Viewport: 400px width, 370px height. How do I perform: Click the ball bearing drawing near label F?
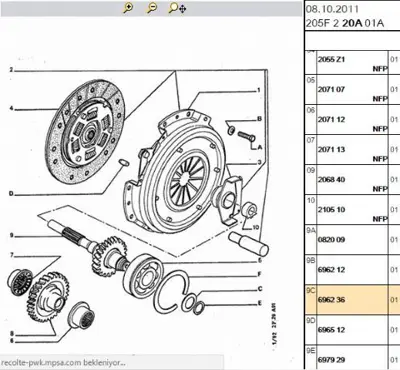(x=143, y=275)
